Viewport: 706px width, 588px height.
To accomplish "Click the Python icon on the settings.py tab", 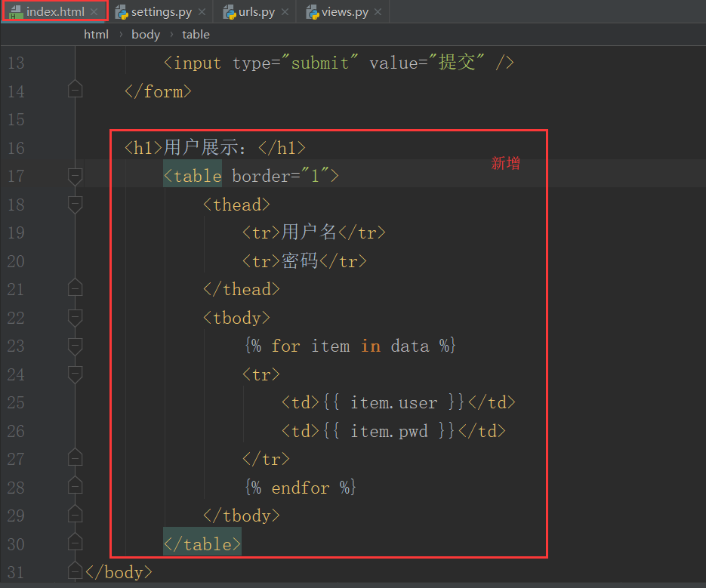I will click(x=121, y=11).
